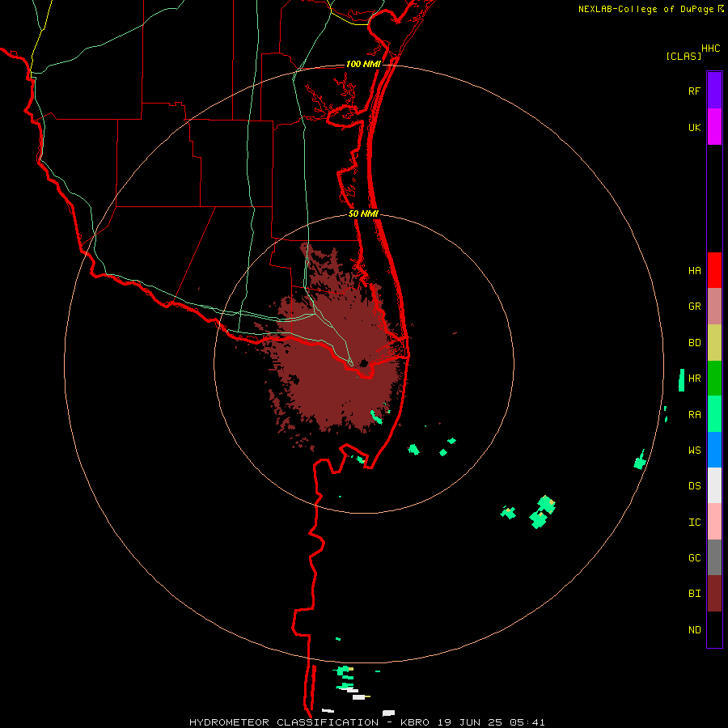The image size is (728, 728).
Task: Click the 50 NMI range ring label
Action: click(x=363, y=214)
